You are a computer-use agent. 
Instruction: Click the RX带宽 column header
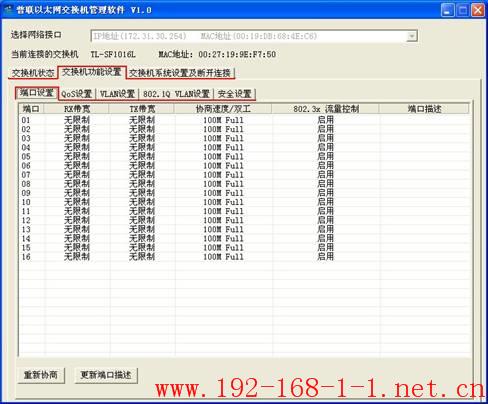coord(77,109)
